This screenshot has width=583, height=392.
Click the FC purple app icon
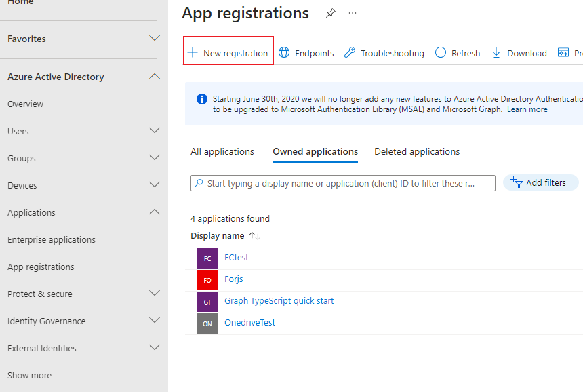[x=207, y=258]
